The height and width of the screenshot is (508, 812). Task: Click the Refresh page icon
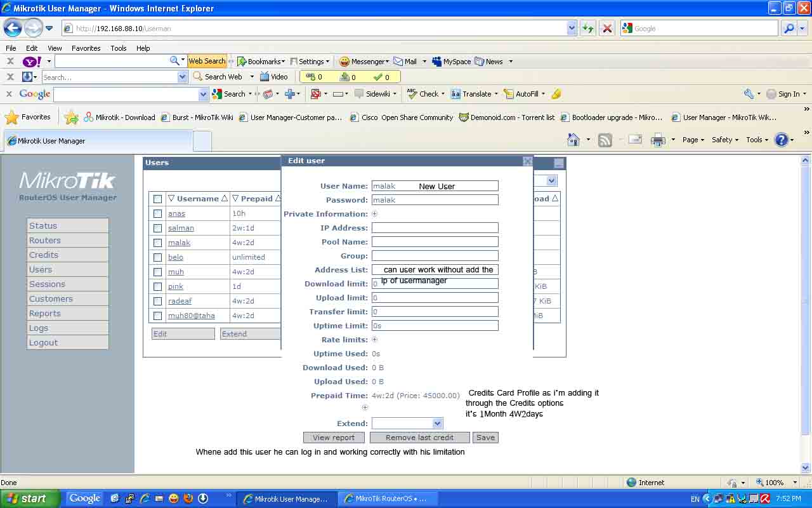coord(588,28)
